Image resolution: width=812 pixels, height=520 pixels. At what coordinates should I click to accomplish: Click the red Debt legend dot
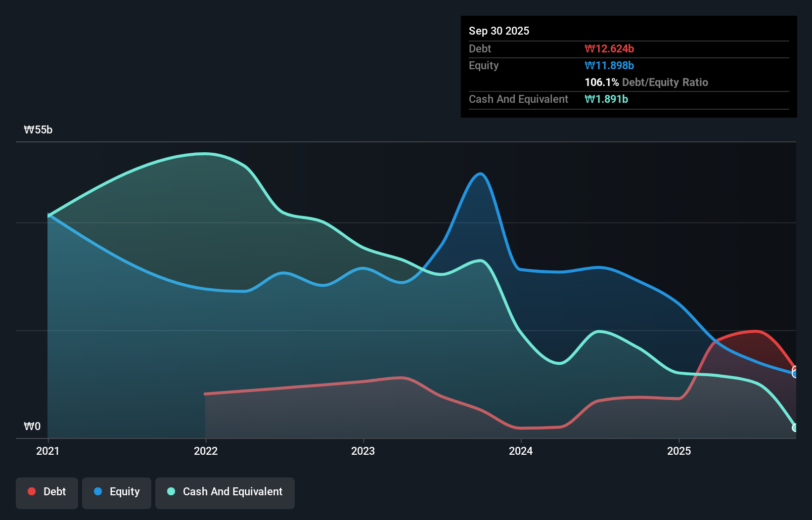coord(31,491)
